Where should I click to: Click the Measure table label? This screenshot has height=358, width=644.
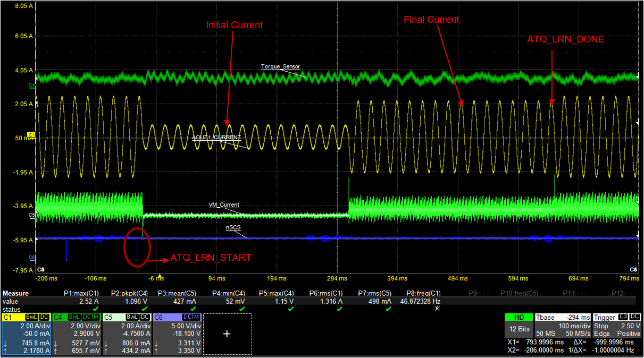click(x=16, y=293)
